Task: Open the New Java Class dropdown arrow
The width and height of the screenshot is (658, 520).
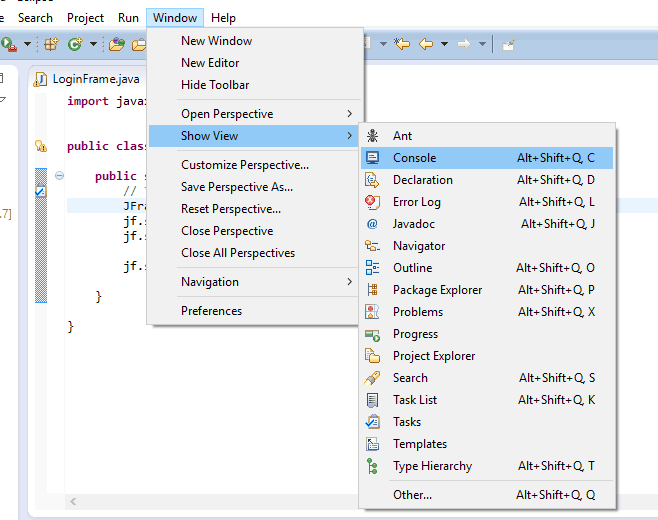Action: click(x=93, y=44)
